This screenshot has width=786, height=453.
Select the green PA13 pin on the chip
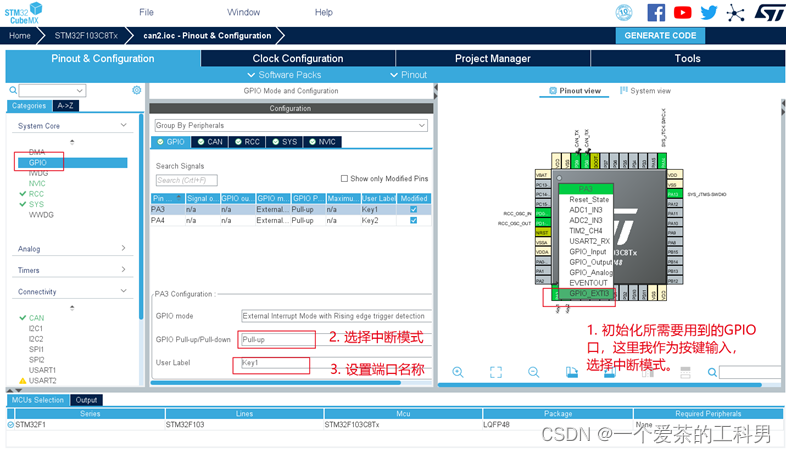(674, 194)
